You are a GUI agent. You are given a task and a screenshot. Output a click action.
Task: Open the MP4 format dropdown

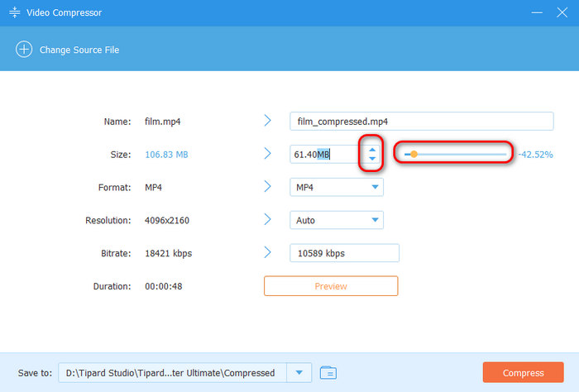pos(337,187)
